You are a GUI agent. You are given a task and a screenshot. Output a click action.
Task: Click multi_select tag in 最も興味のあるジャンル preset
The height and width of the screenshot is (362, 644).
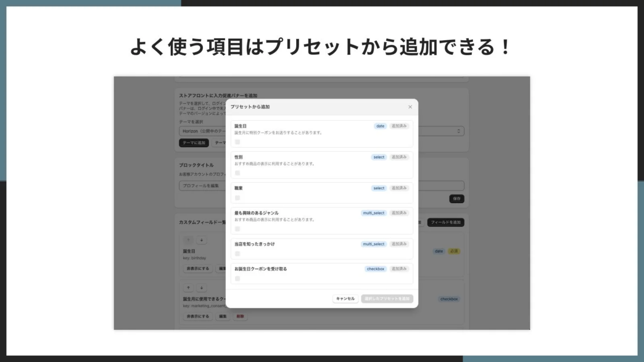[x=374, y=213]
